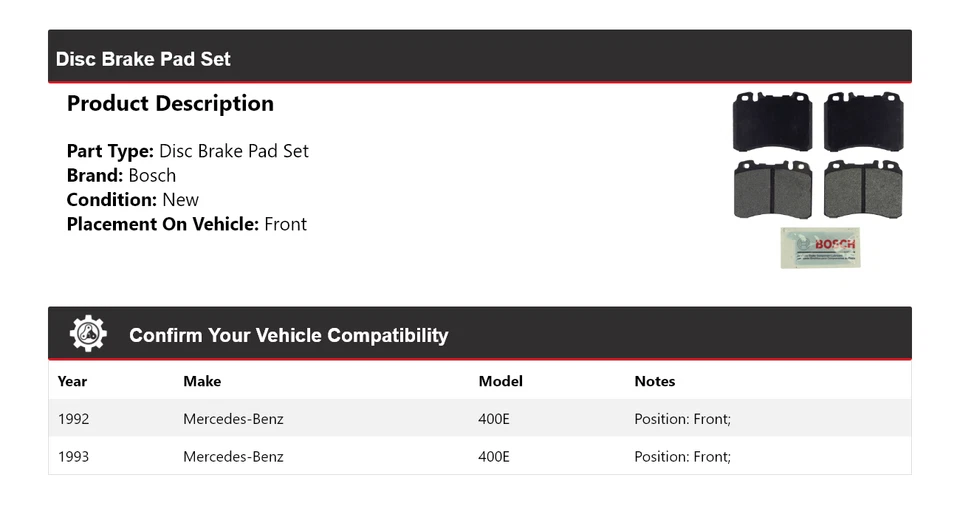
Task: Click the Bosch lubricant packet image
Action: pos(820,247)
